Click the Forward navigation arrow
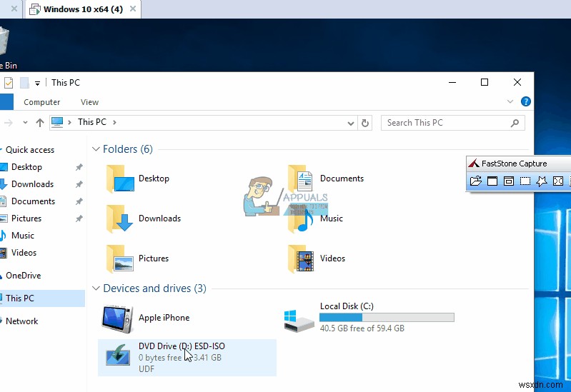Viewport: 571px width, 392px height. [9, 123]
